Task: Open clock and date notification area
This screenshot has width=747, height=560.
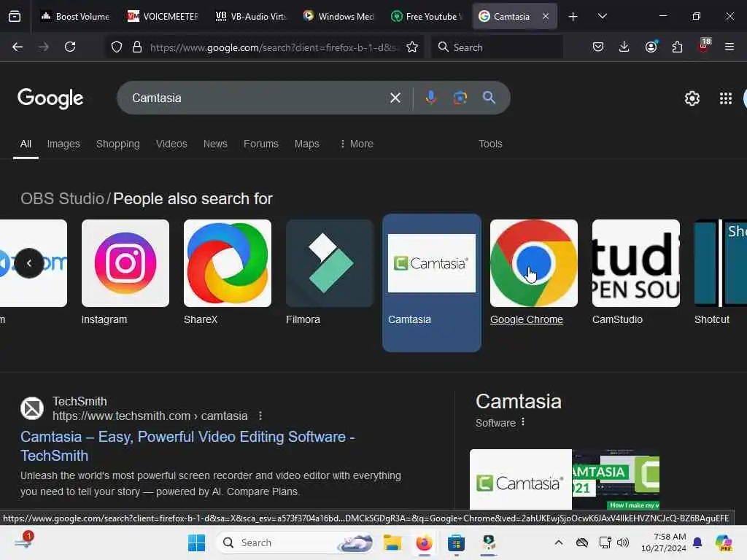Action: tap(664, 542)
